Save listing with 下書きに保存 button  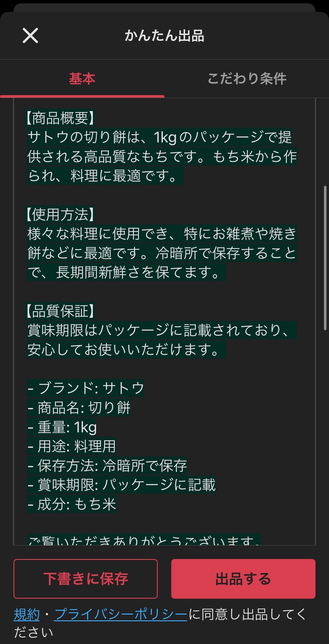85,579
